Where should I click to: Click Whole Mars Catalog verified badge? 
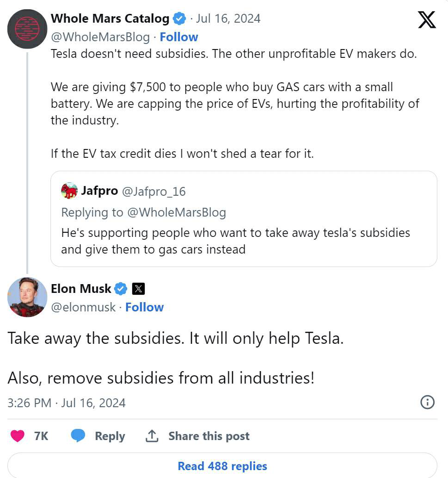pyautogui.click(x=179, y=19)
